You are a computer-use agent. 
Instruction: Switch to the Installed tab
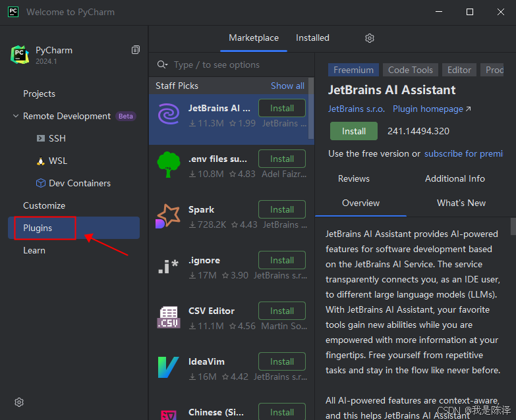click(312, 38)
